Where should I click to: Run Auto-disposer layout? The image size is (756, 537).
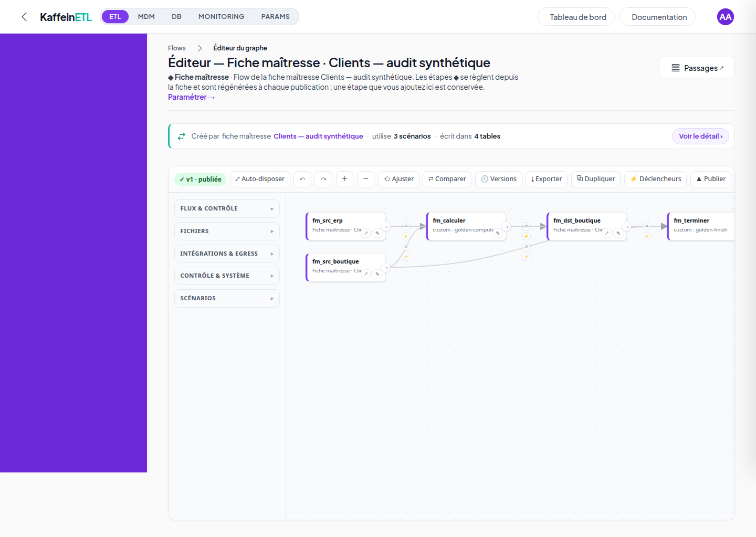260,179
